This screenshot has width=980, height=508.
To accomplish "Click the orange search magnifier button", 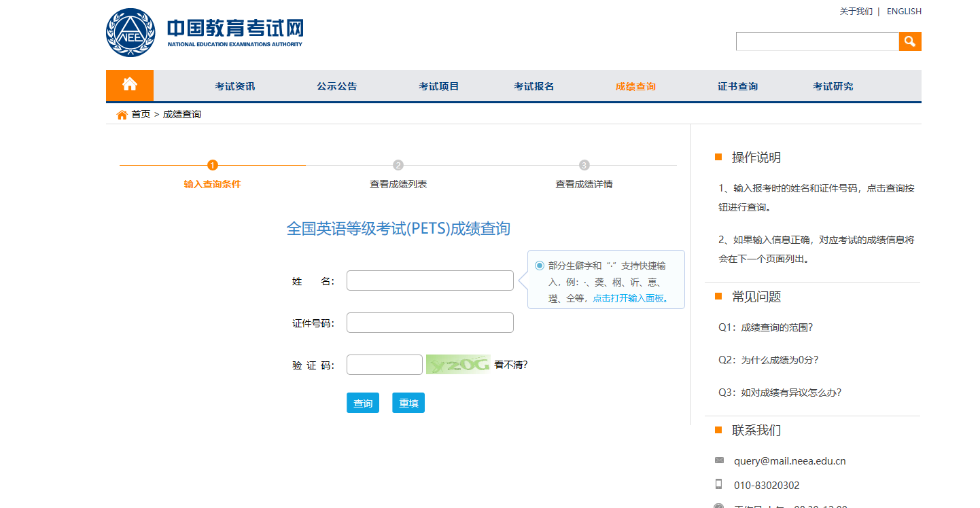I will point(910,41).
